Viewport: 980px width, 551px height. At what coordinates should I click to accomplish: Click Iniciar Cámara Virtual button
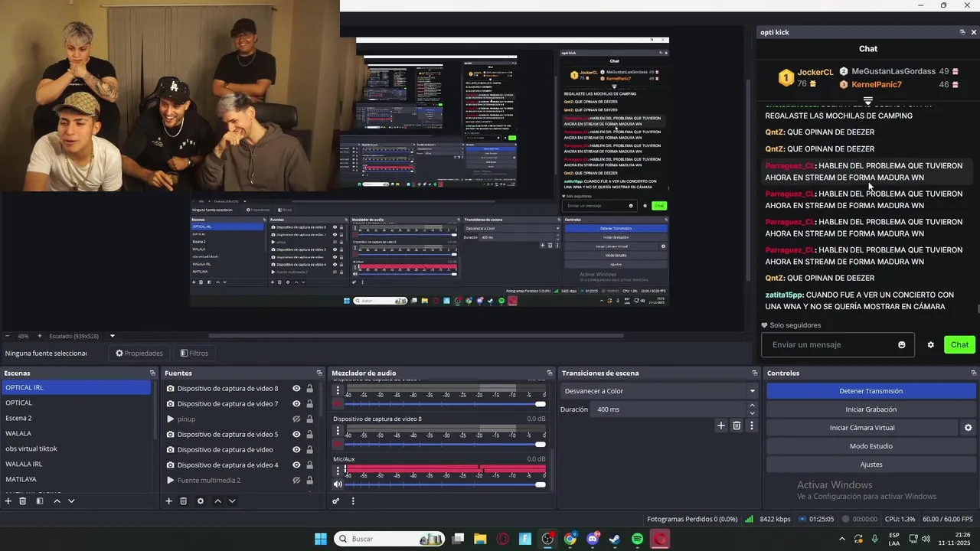tap(862, 428)
